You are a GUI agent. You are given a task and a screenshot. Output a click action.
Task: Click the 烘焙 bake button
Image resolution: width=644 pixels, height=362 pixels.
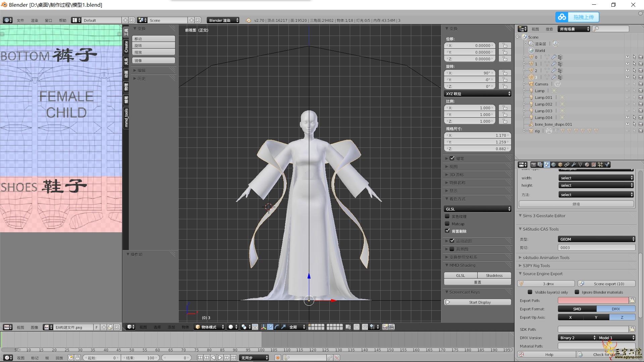pyautogui.click(x=576, y=204)
